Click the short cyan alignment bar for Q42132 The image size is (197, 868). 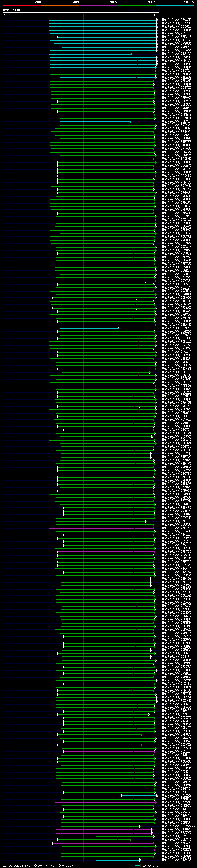click(x=90, y=54)
